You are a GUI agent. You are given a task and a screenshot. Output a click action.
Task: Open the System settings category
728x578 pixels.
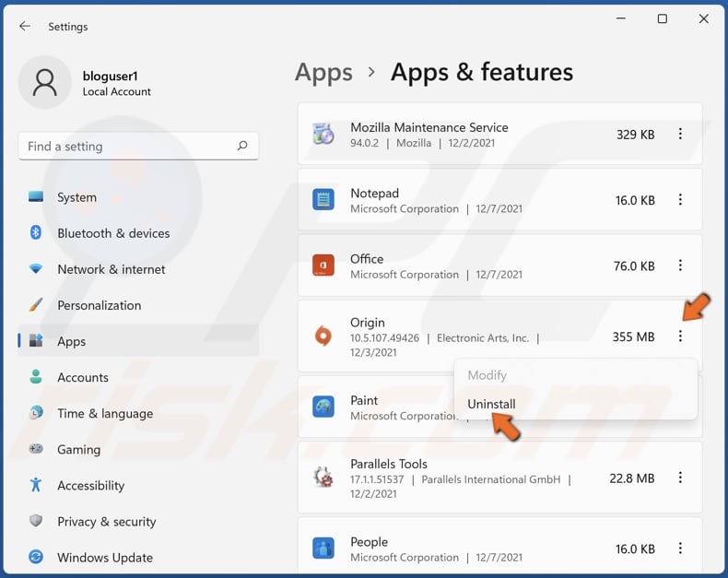click(x=138, y=197)
